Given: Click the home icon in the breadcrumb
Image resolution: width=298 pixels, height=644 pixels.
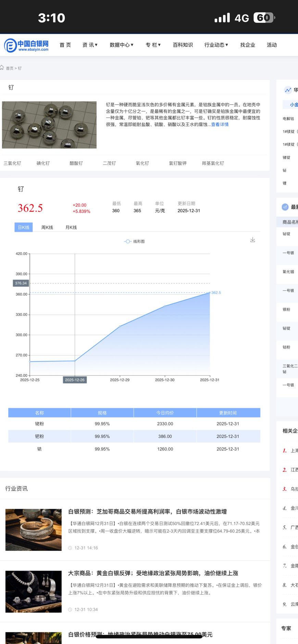Looking at the screenshot, I should tap(2, 68).
